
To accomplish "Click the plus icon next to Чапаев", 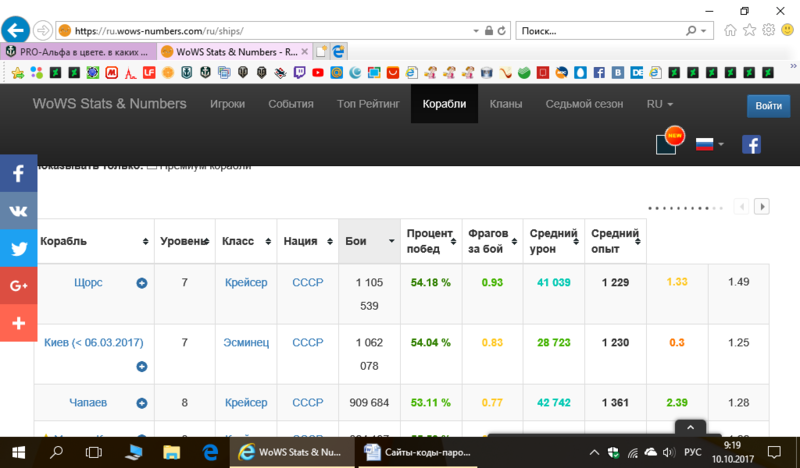I will tap(142, 403).
